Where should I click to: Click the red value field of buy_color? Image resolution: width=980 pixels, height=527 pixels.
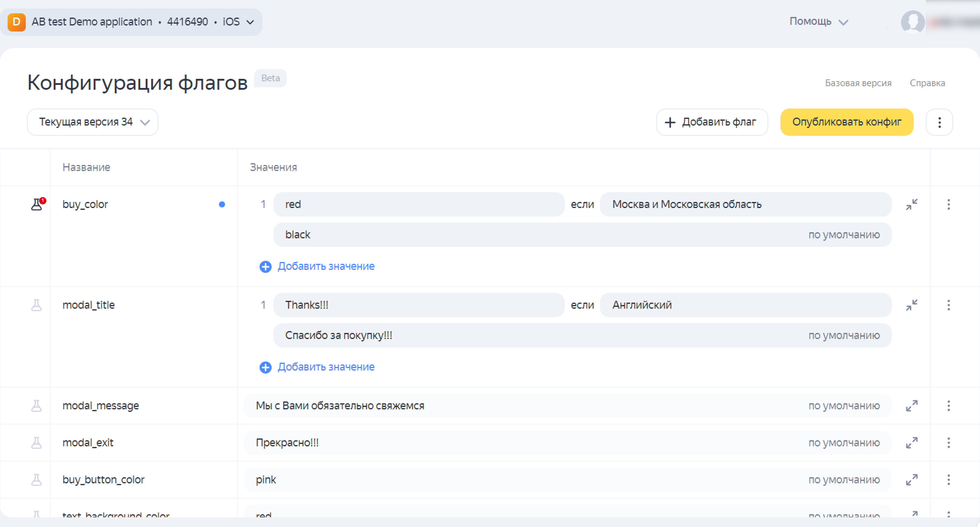[419, 204]
